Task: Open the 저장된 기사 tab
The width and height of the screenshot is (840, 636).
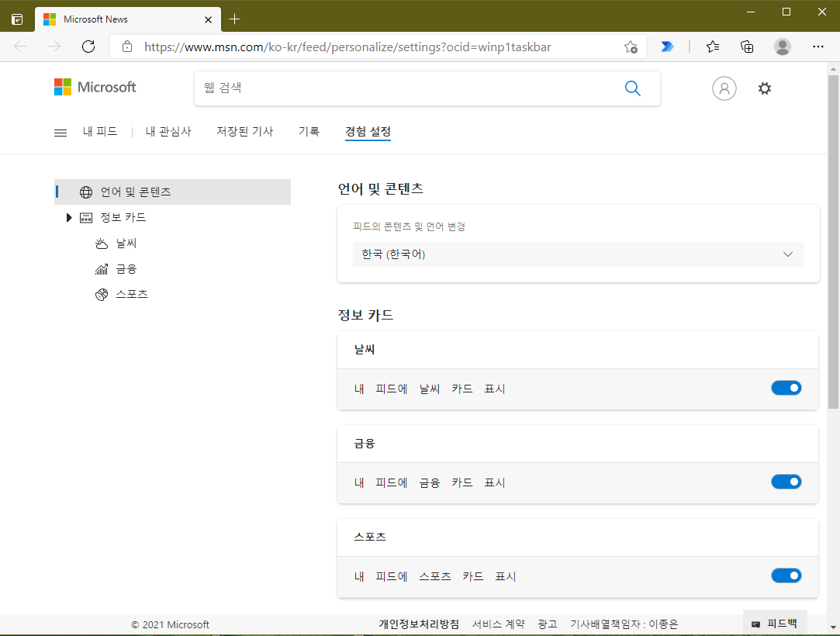Action: coord(245,131)
